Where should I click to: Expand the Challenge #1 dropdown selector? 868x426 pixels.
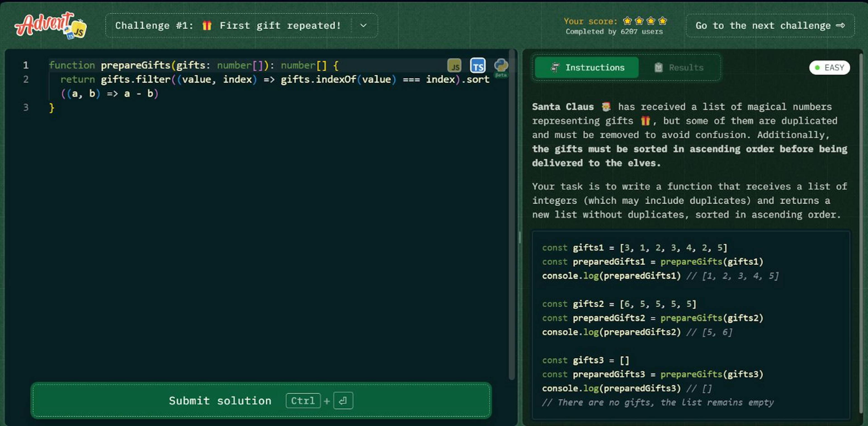point(364,26)
